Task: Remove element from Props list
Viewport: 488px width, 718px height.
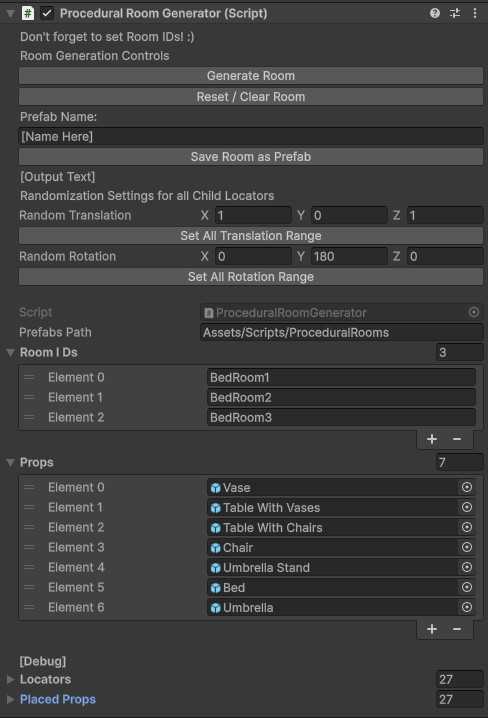Action: 457,629
